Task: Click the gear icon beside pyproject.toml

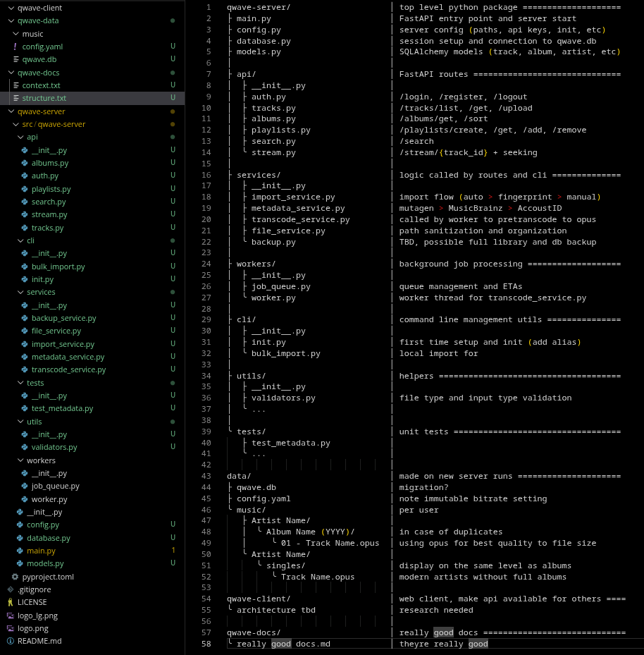Action: coord(16,577)
